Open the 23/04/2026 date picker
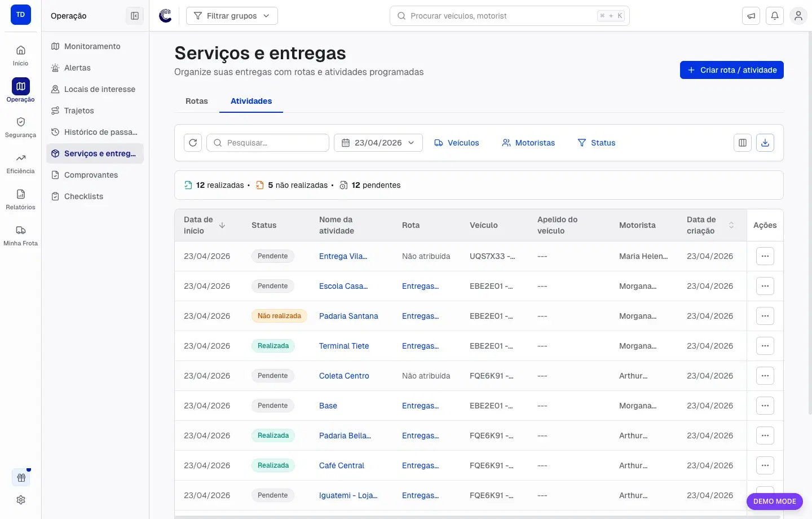 point(378,143)
